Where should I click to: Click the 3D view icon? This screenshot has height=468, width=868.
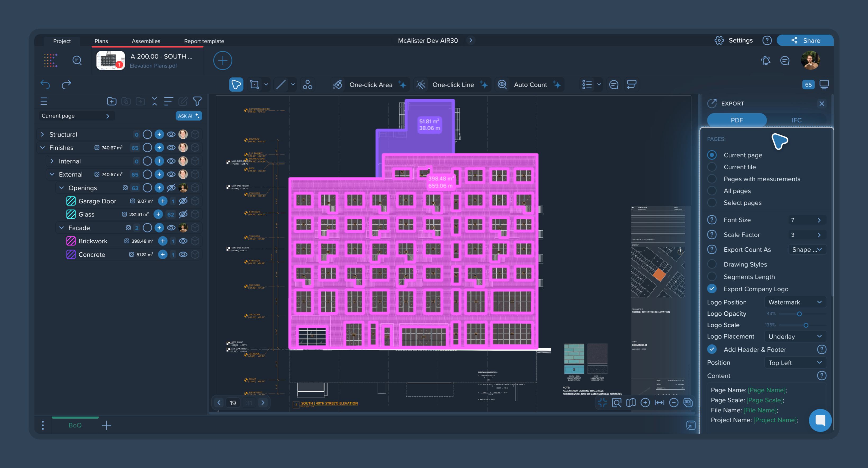point(688,402)
